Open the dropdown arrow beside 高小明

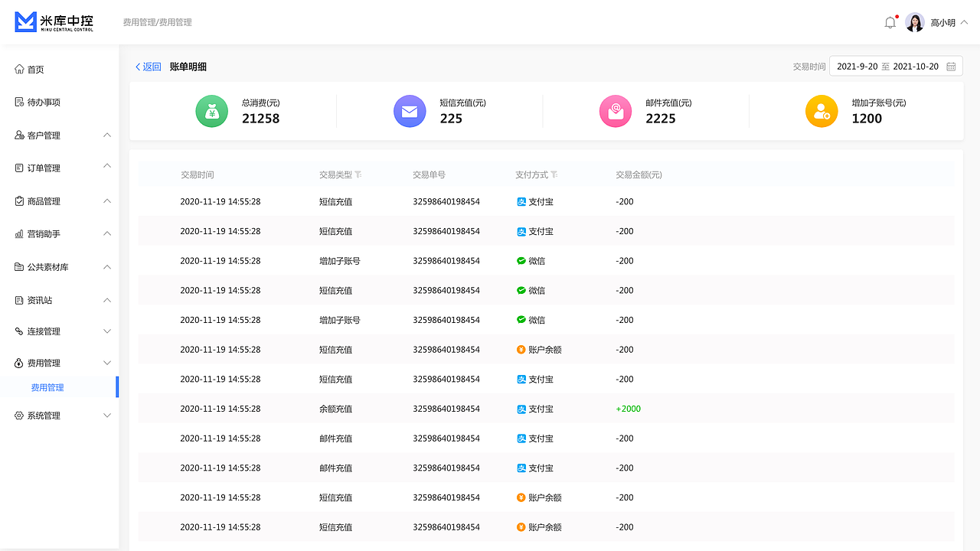(x=964, y=23)
